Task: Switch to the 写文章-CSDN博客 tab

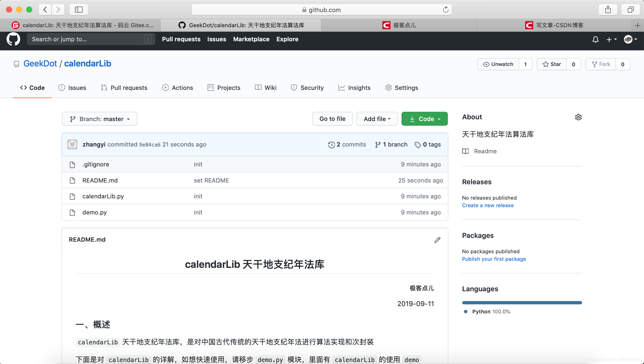Action: click(554, 25)
